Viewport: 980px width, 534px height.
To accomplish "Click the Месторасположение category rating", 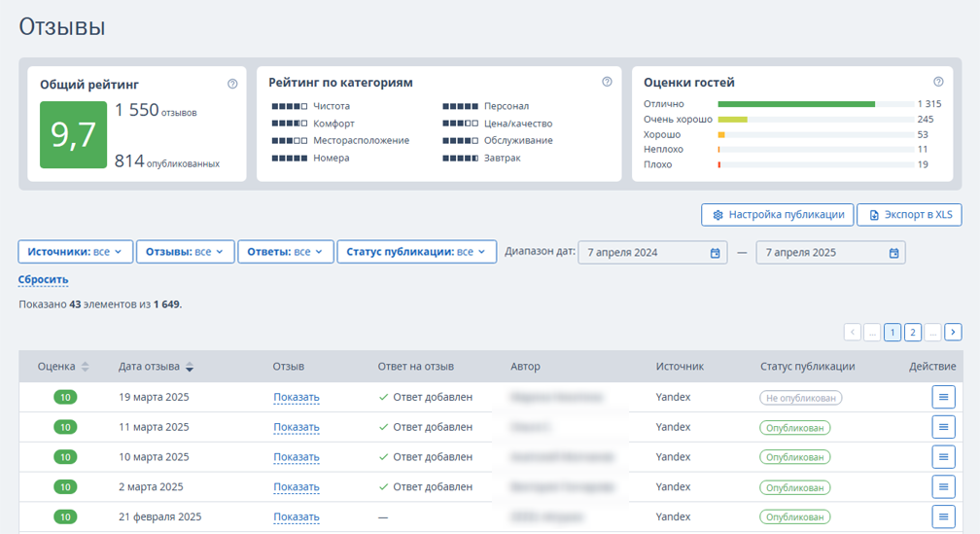I will point(340,141).
